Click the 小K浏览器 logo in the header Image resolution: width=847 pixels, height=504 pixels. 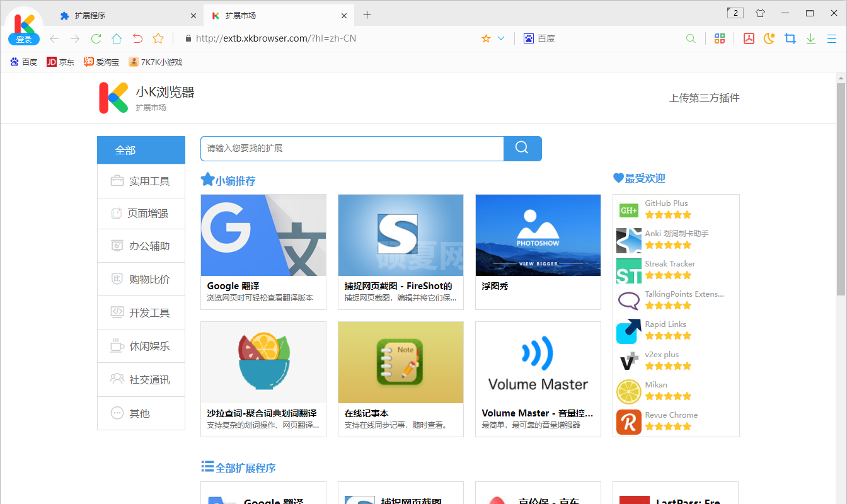113,98
